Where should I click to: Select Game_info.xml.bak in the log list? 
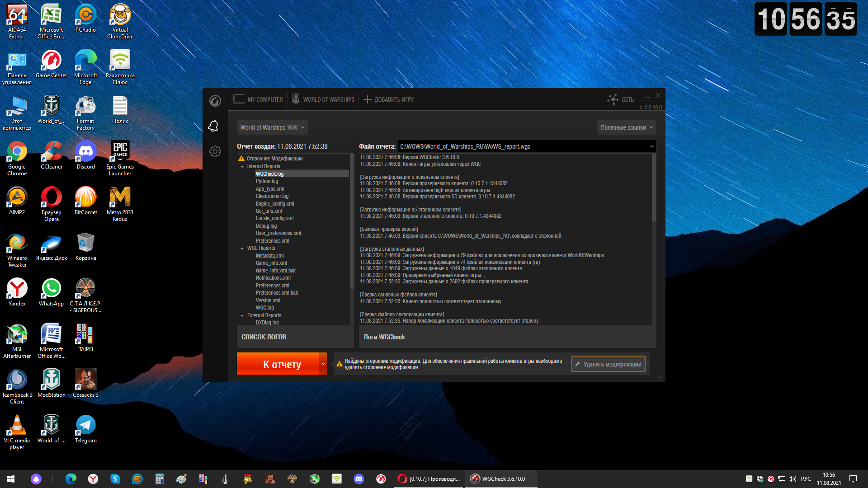(276, 271)
